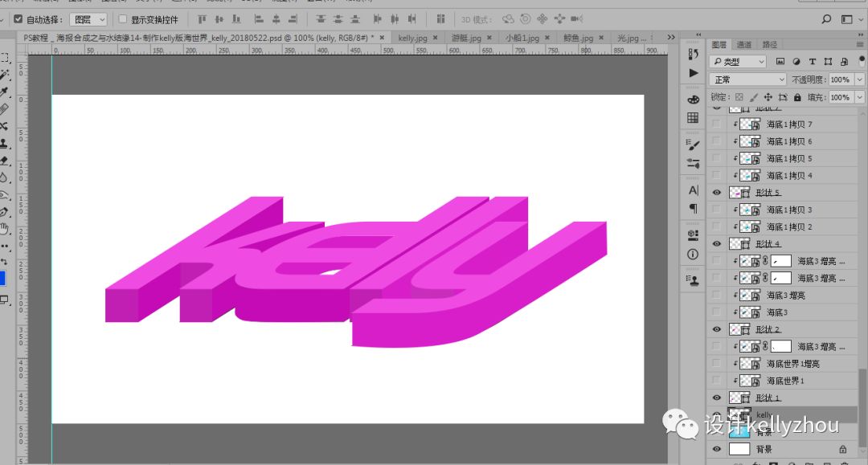The height and width of the screenshot is (465, 868).
Task: Close the PS教程 psd document tab
Action: [382, 39]
